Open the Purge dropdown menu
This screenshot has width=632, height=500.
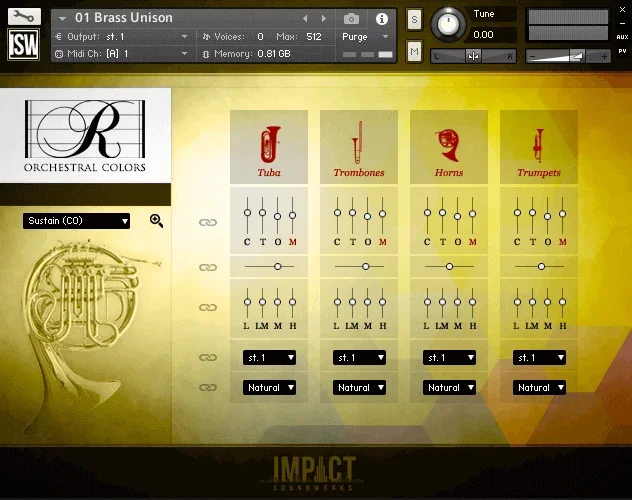[365, 37]
